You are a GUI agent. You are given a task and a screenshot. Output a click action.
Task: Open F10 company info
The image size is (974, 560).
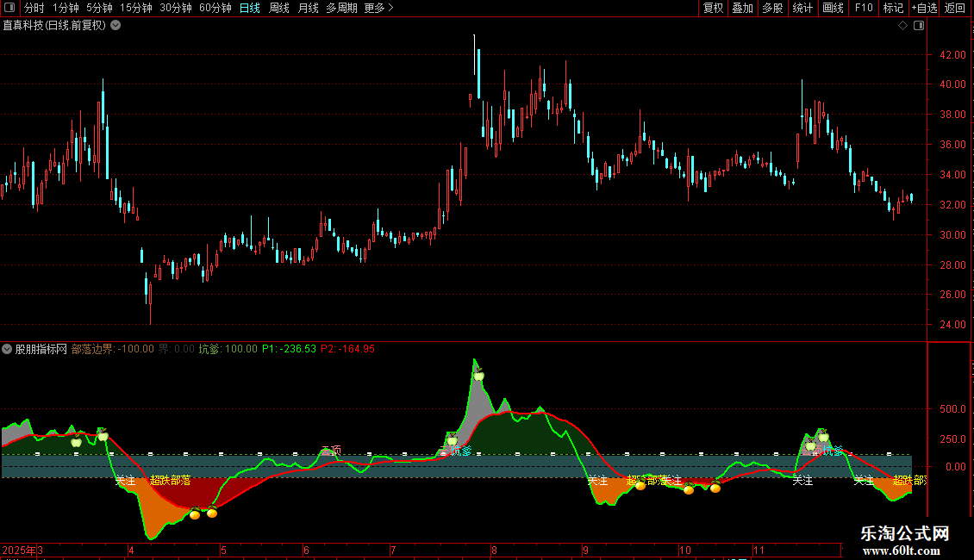(864, 8)
